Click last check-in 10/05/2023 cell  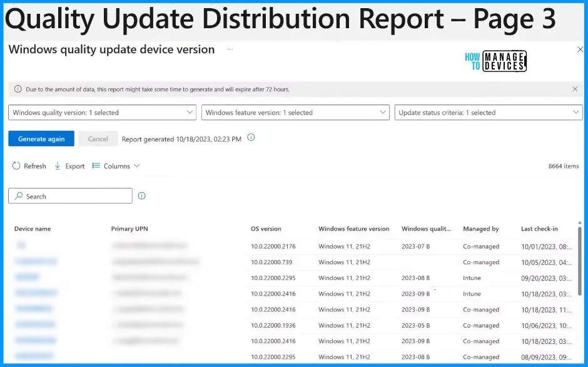point(546,262)
